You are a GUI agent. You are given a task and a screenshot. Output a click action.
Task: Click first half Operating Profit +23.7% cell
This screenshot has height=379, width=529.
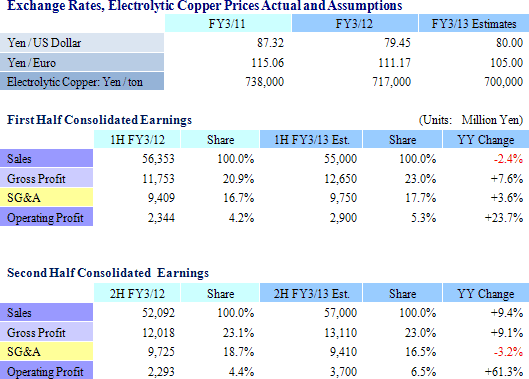point(504,217)
